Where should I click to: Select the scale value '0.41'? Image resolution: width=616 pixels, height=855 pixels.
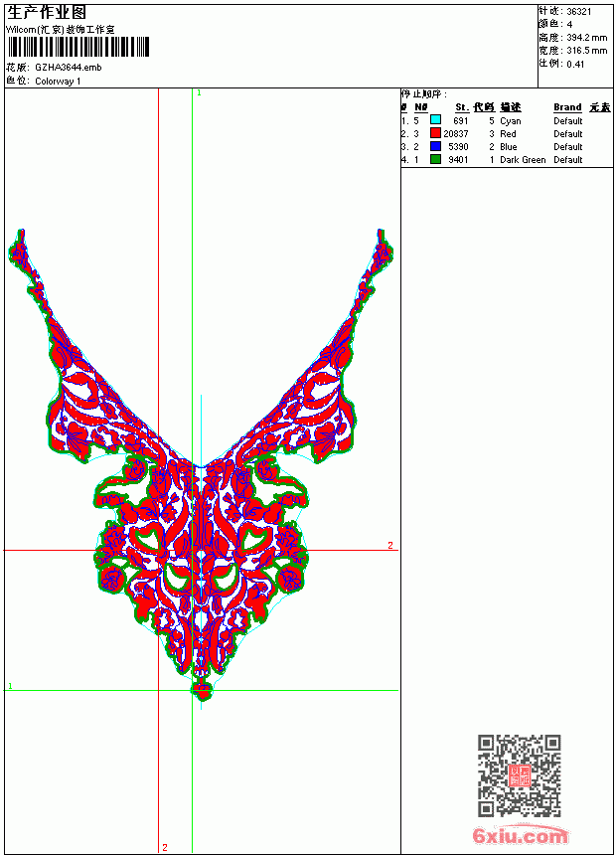point(575,65)
